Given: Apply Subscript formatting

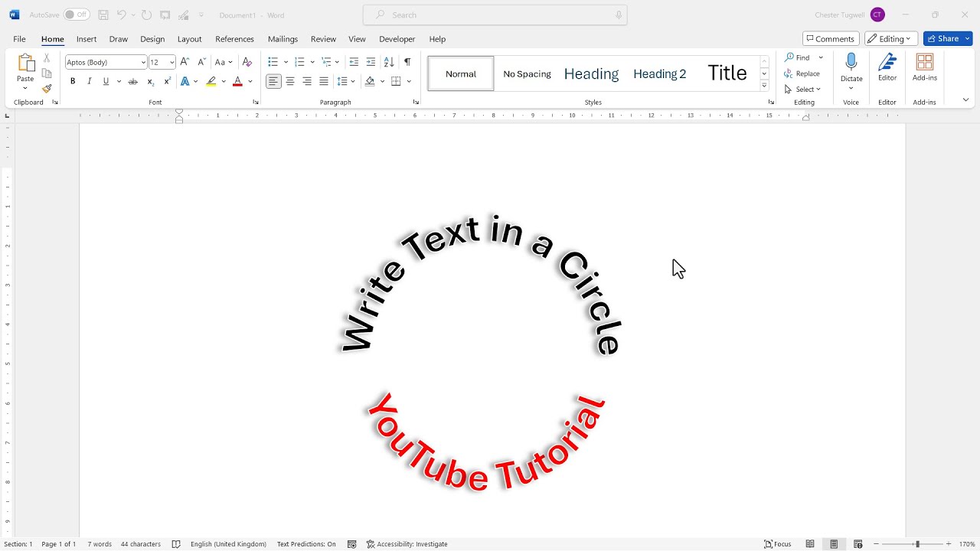Looking at the screenshot, I should [150, 81].
